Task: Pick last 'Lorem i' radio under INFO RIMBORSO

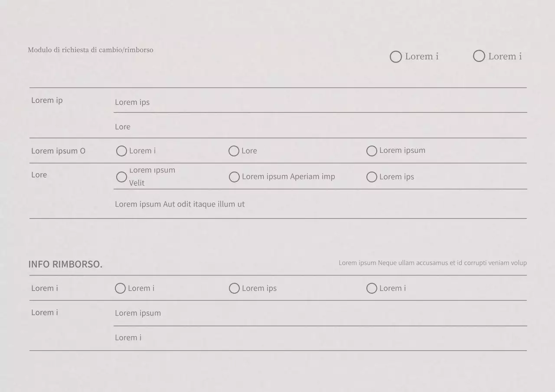Action: tap(372, 288)
